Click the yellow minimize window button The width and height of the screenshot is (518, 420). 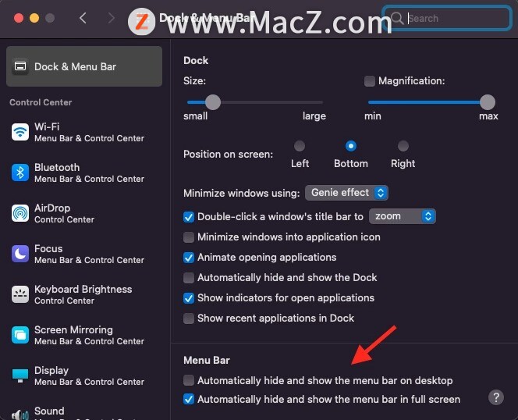coord(34,18)
